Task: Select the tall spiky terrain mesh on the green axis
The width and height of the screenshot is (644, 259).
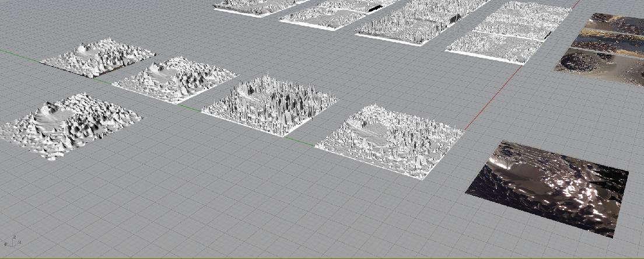Action: (270, 104)
